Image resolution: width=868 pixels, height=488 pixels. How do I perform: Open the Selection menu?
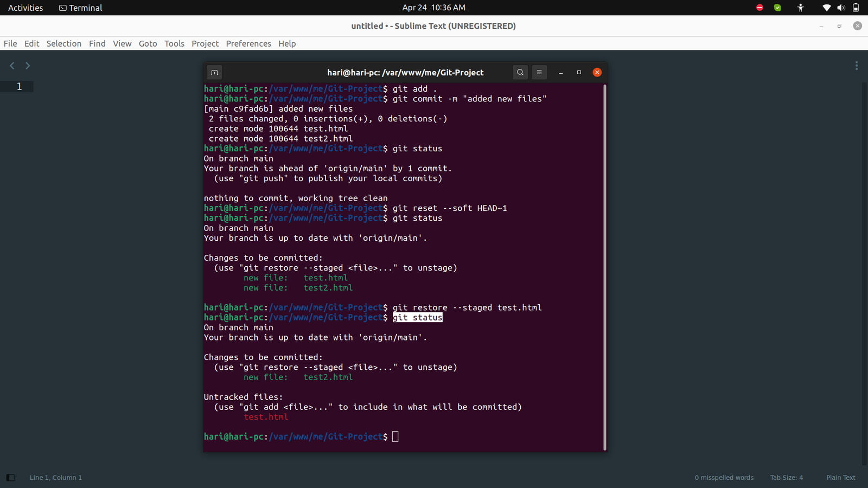[x=63, y=43]
